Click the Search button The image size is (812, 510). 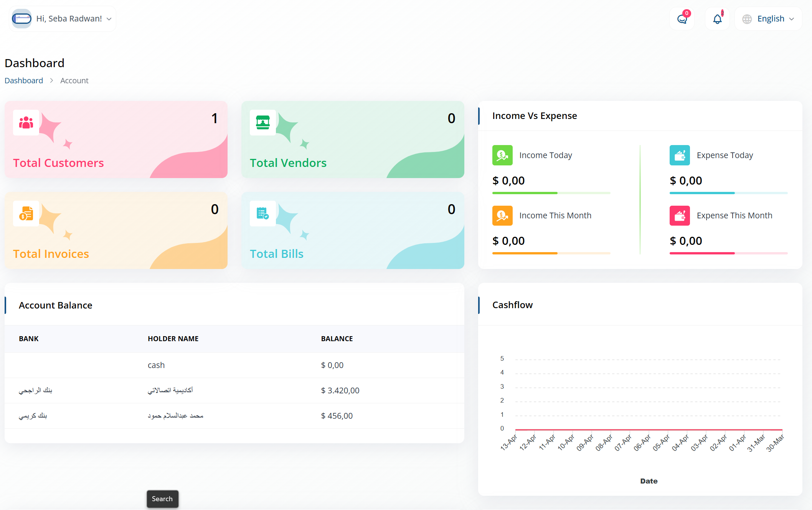tap(162, 499)
